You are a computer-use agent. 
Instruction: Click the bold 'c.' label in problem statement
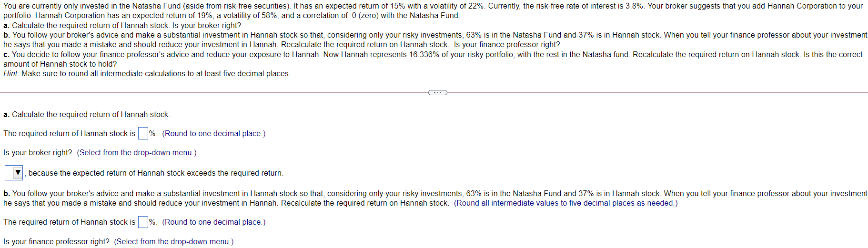(x=6, y=55)
